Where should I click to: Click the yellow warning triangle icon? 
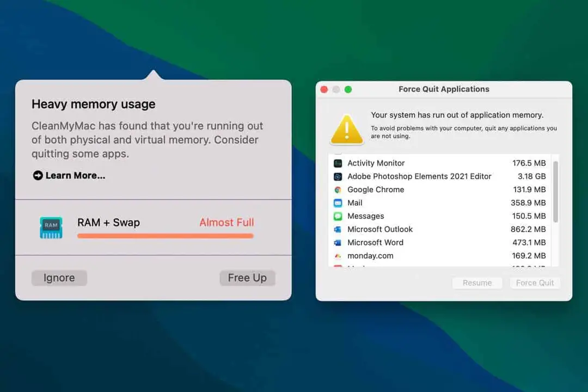[x=347, y=130]
